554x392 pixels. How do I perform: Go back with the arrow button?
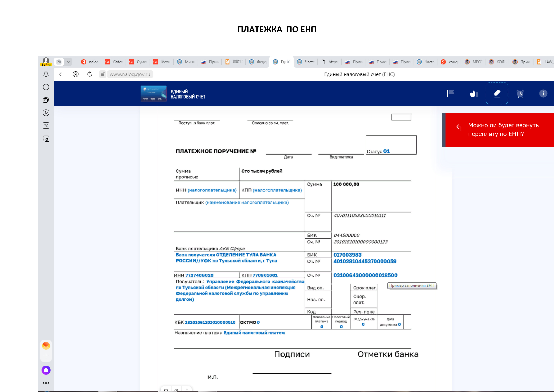61,74
